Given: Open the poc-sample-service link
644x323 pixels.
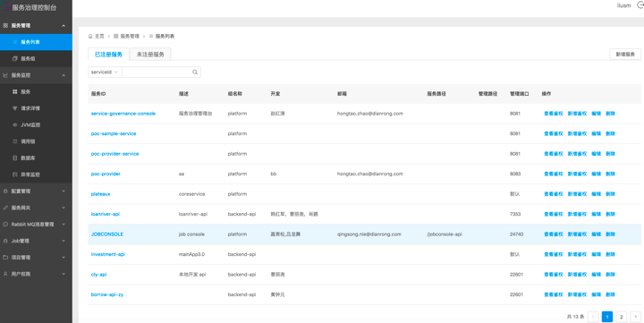Looking at the screenshot, I should pyautogui.click(x=114, y=133).
